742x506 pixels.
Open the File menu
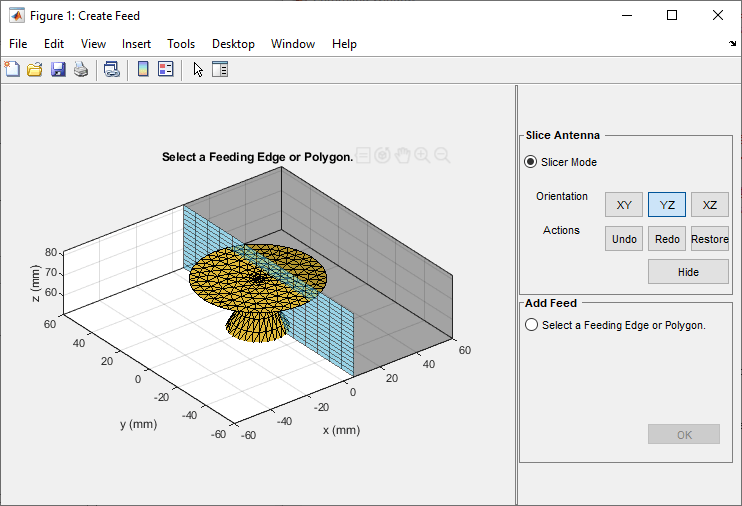(18, 44)
